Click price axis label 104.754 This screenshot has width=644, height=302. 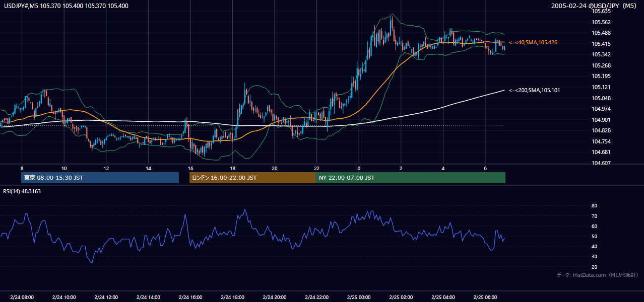point(602,141)
